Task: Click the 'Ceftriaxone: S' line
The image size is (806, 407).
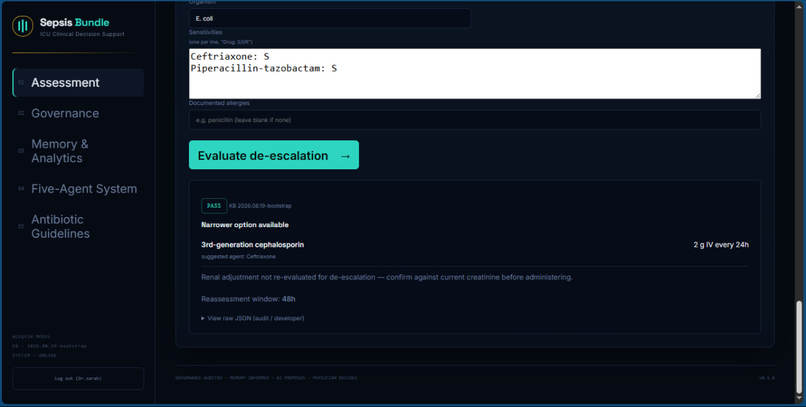Action: coord(230,56)
